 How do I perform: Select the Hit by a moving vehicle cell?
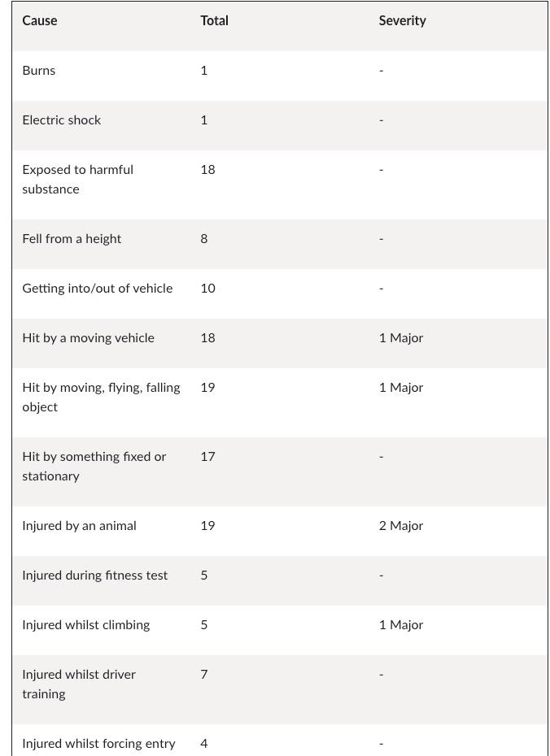[x=88, y=338]
